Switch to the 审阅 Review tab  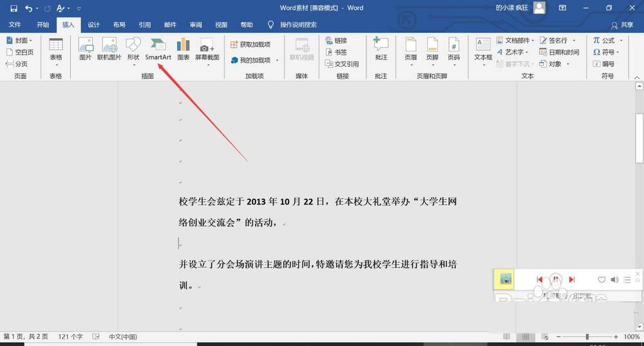click(196, 24)
